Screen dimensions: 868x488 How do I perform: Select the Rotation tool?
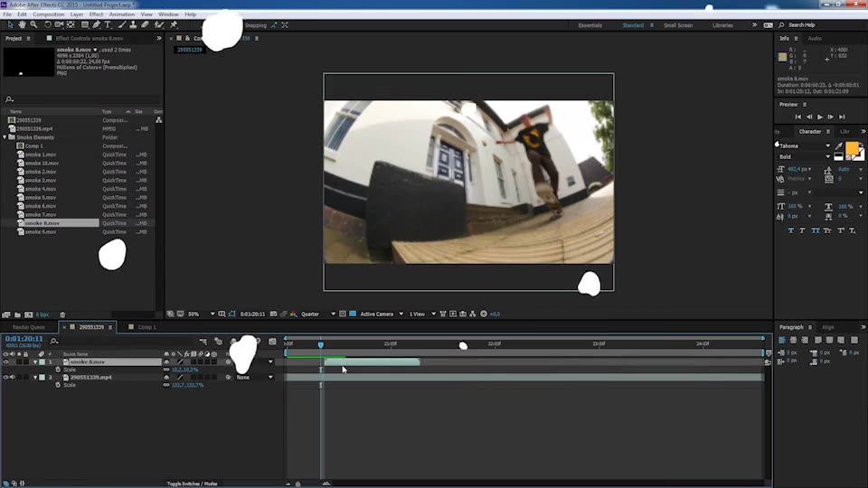pyautogui.click(x=47, y=25)
